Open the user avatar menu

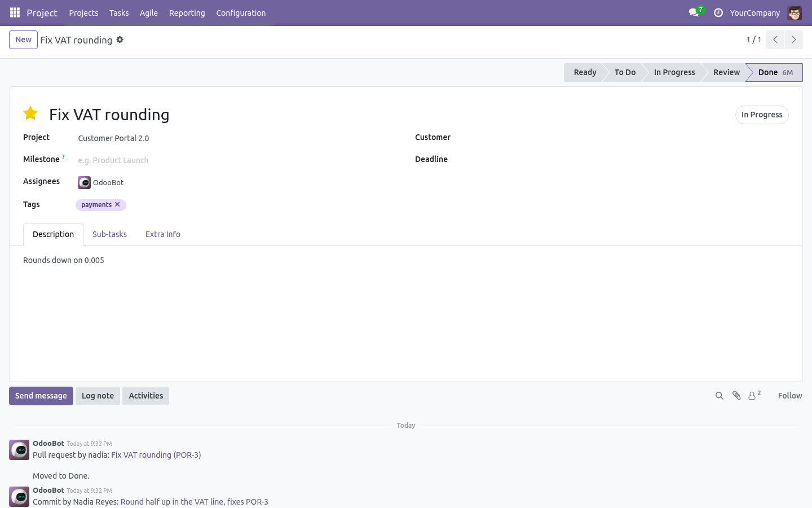[795, 12]
